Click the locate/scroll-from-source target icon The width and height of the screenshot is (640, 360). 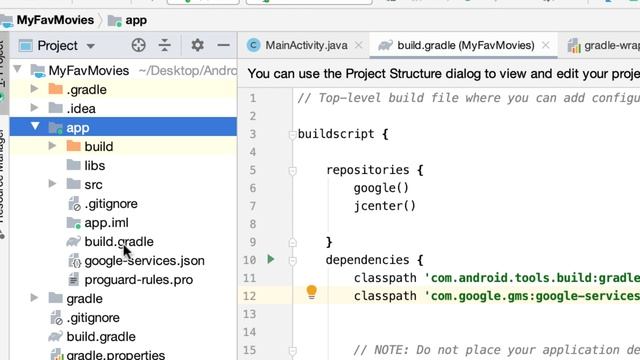tap(139, 45)
